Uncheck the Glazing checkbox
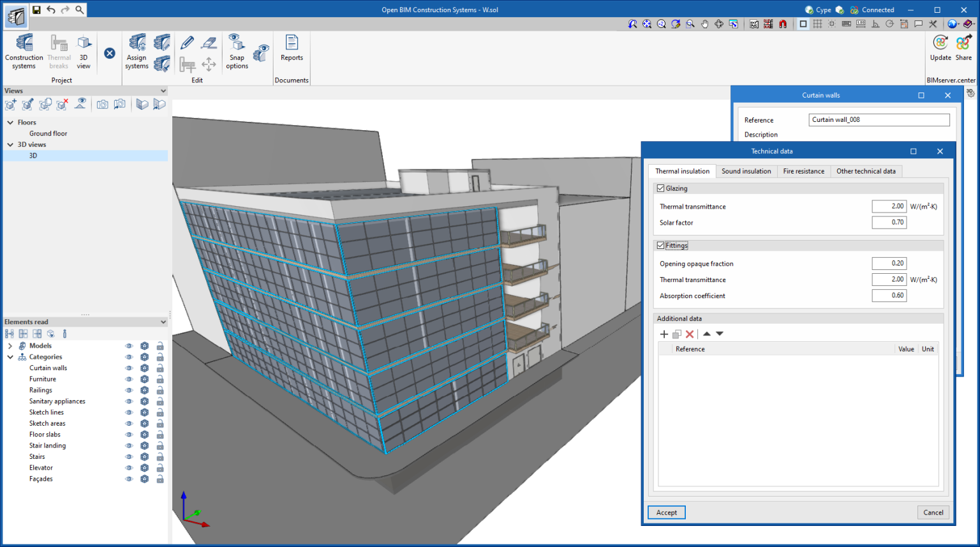Screen dimensions: 980x547 pyautogui.click(x=661, y=188)
